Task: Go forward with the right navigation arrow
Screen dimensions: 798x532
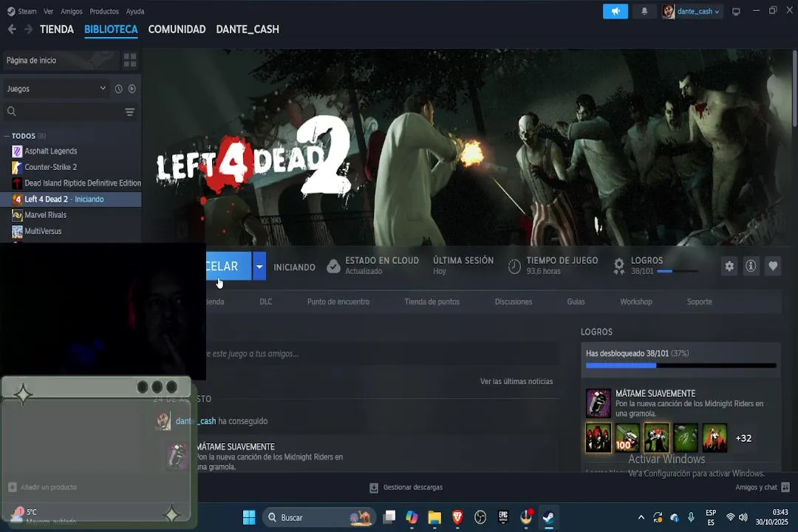Action: (29, 30)
